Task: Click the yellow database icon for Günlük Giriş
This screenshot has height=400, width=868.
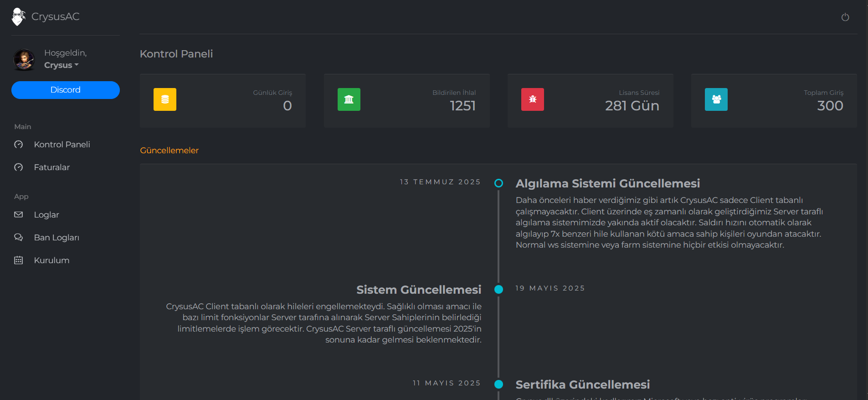Action: tap(165, 99)
